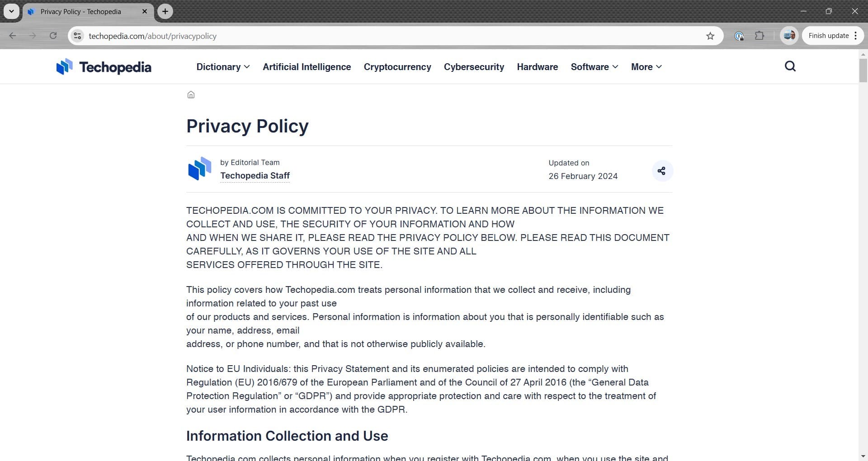Click the vertical scrollbar thumb
Image resolution: width=868 pixels, height=461 pixels.
click(x=863, y=70)
